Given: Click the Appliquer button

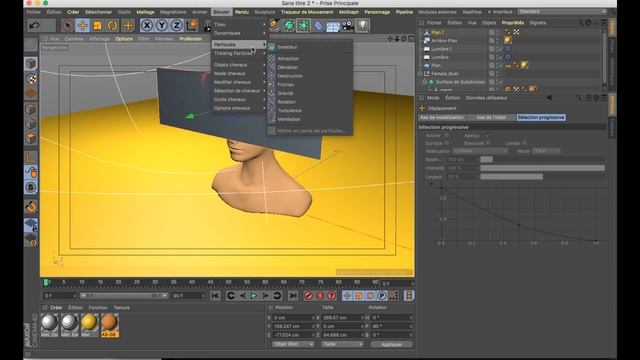Looking at the screenshot, I should point(391,344).
